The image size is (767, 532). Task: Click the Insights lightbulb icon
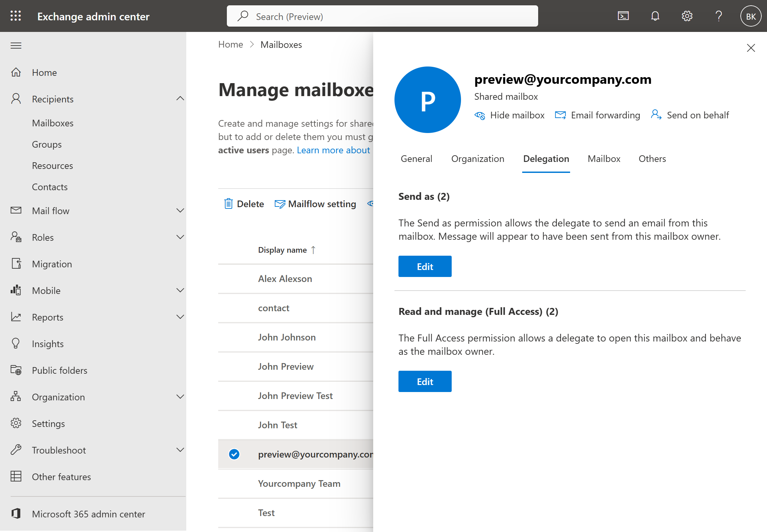(16, 344)
